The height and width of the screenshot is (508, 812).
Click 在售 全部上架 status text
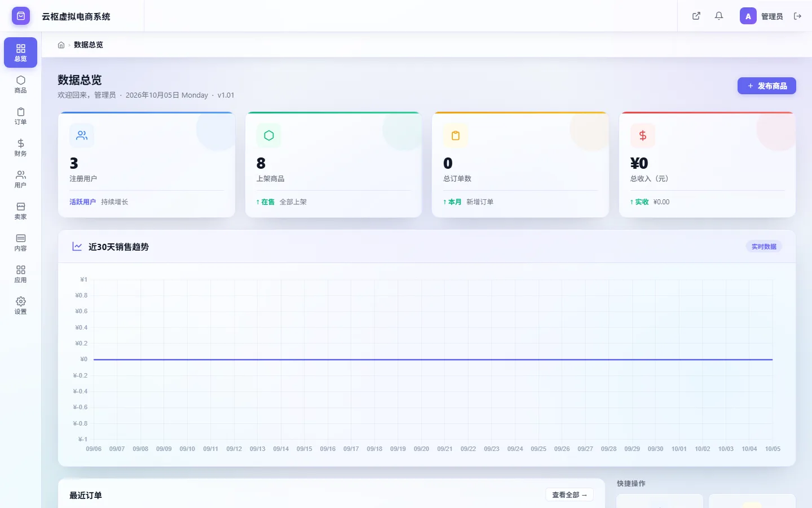tap(281, 202)
